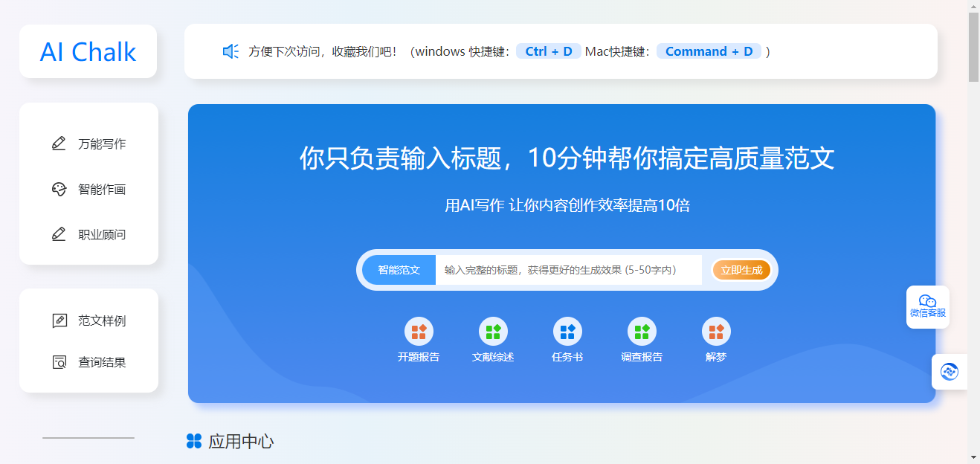View 范文样例 samples
Screen dimensions: 980x464
88,320
